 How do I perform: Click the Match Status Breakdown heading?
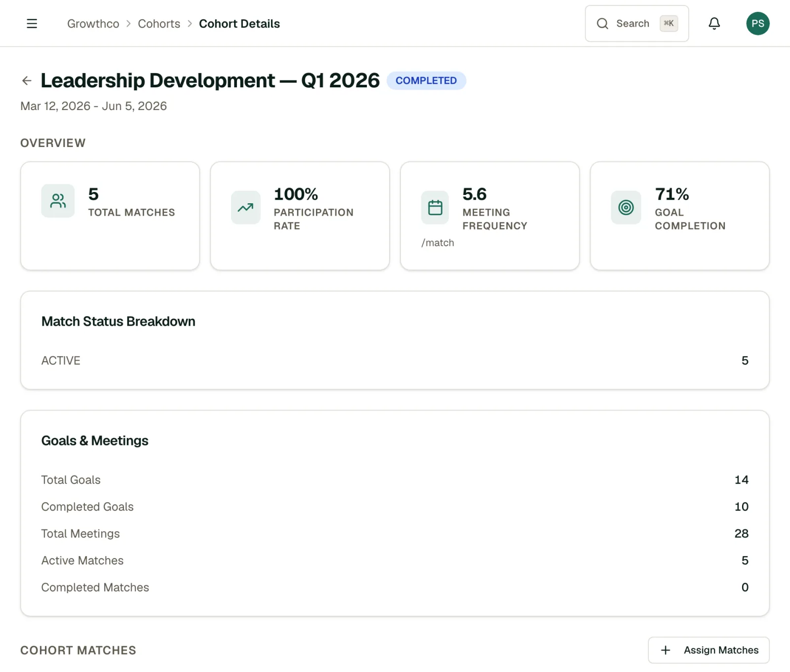point(118,321)
